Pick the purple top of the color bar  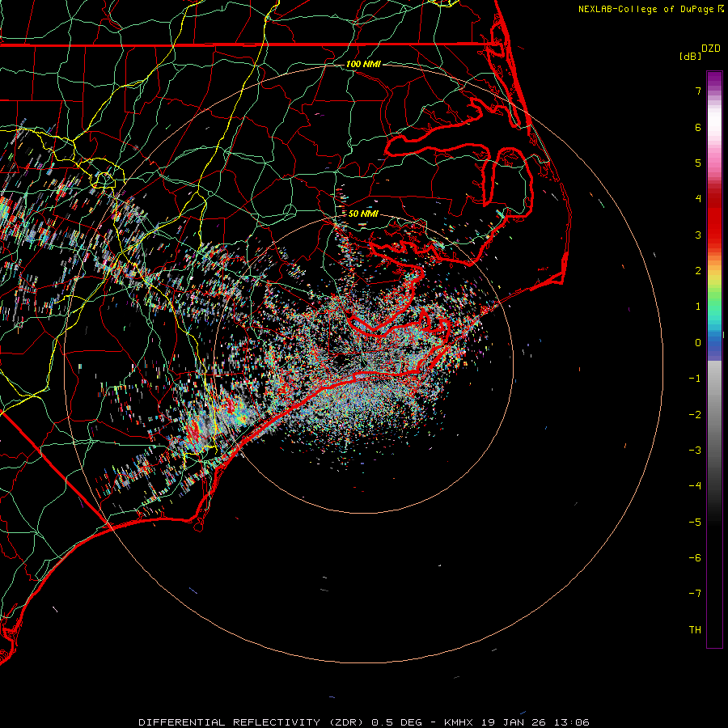click(x=714, y=77)
